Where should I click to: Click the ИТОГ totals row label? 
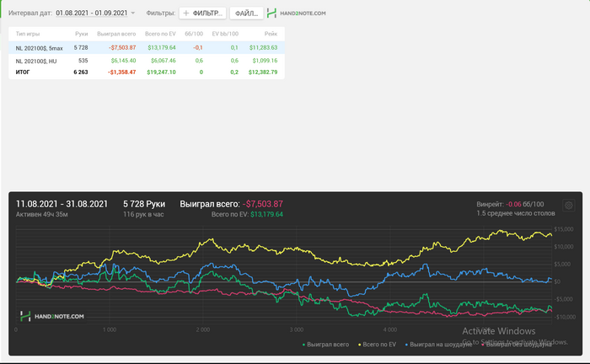tap(23, 72)
